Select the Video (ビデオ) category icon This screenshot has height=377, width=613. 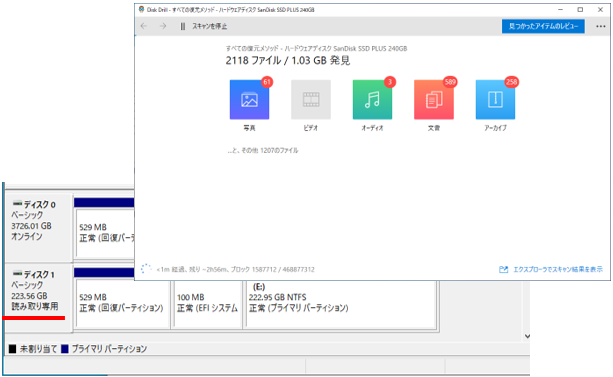311,100
